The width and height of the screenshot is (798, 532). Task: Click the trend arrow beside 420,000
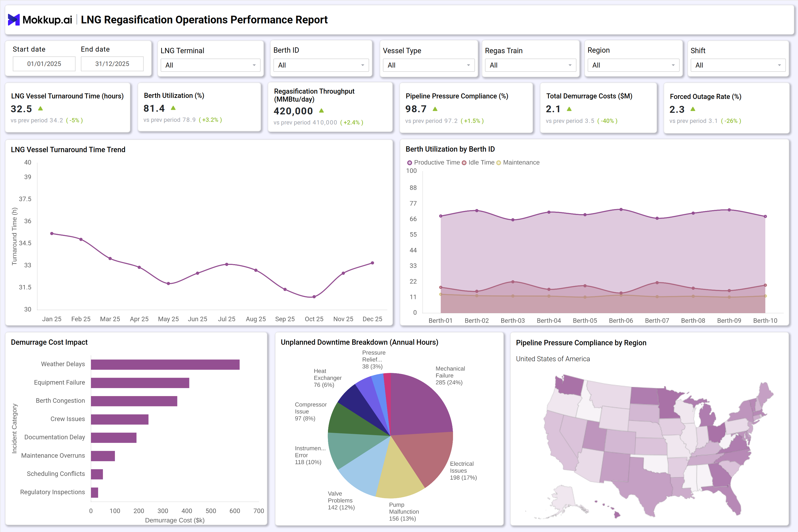(321, 111)
